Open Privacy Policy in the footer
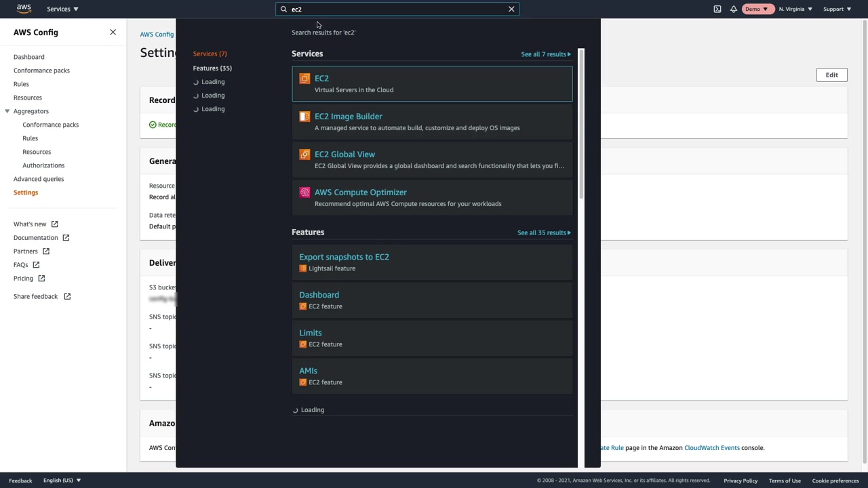 click(x=741, y=481)
